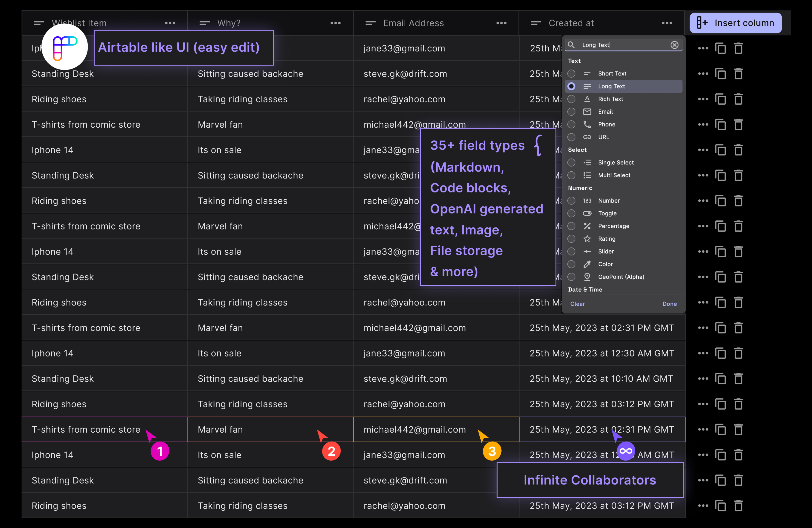Viewport: 812px width, 528px height.
Task: Open the Email Address column options menu
Action: click(501, 23)
